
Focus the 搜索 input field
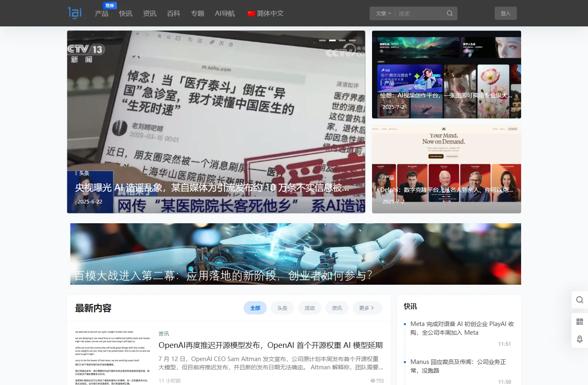[x=420, y=14]
